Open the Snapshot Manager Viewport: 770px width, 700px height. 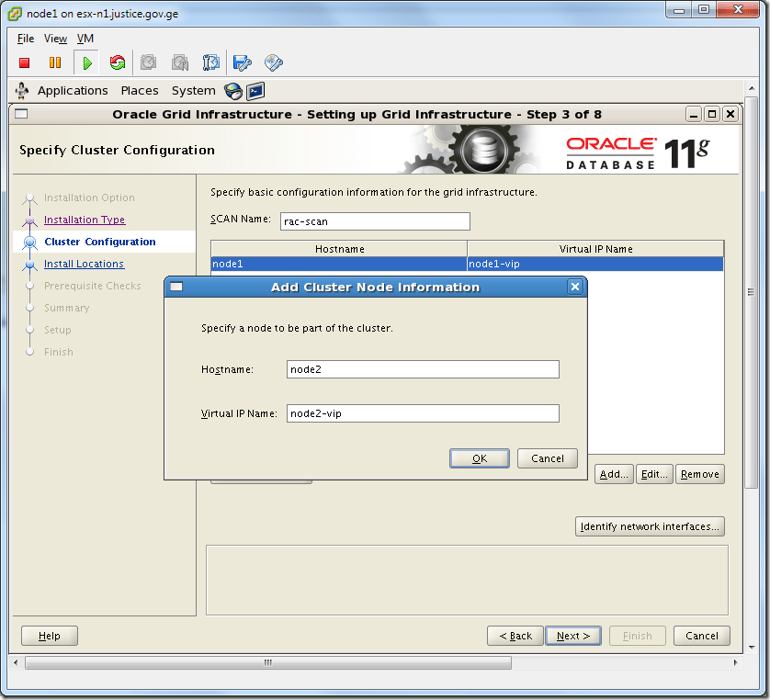pyautogui.click(x=210, y=62)
